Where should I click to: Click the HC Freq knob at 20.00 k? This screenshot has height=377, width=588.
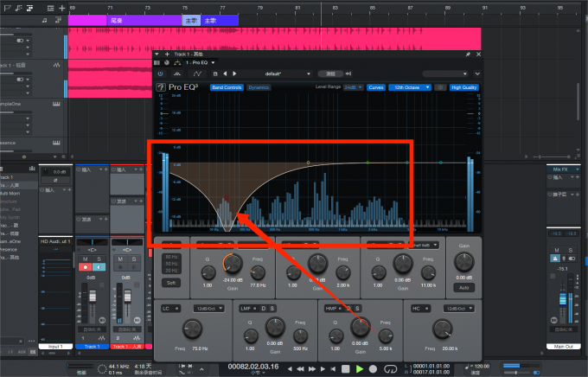point(442,329)
